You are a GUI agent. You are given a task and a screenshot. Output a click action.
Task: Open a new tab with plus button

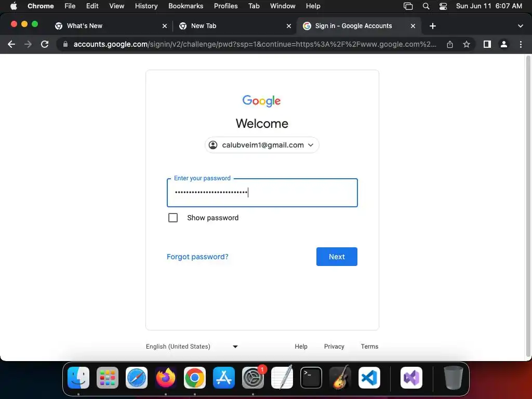point(433,26)
